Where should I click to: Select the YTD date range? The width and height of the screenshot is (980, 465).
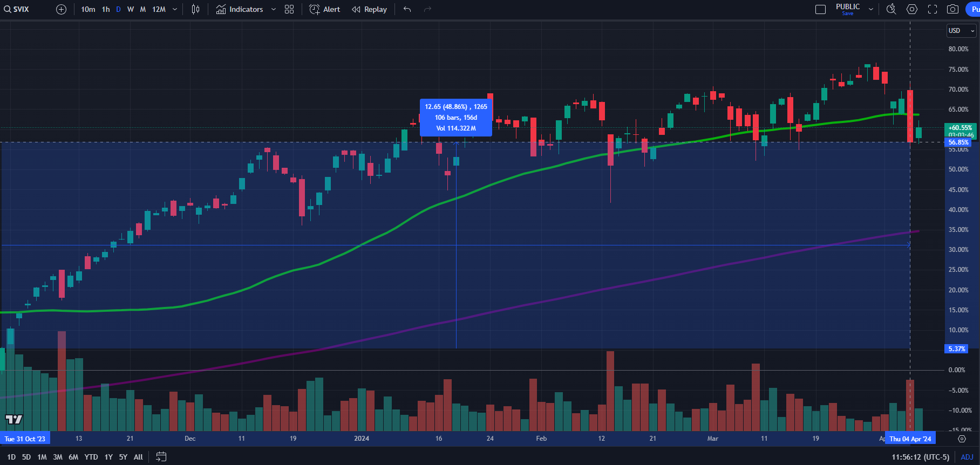pyautogui.click(x=91, y=457)
